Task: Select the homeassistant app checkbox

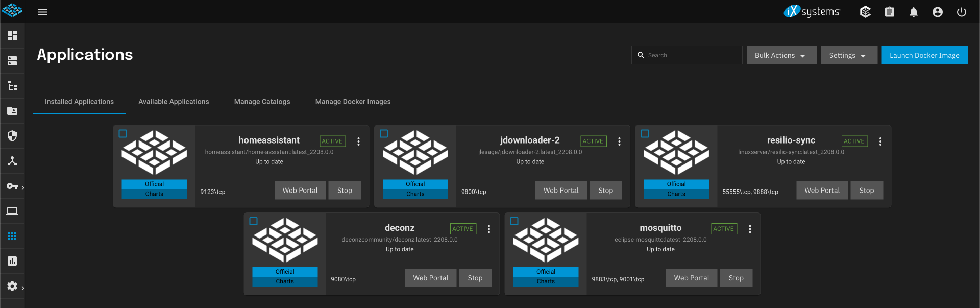Action: 123,134
